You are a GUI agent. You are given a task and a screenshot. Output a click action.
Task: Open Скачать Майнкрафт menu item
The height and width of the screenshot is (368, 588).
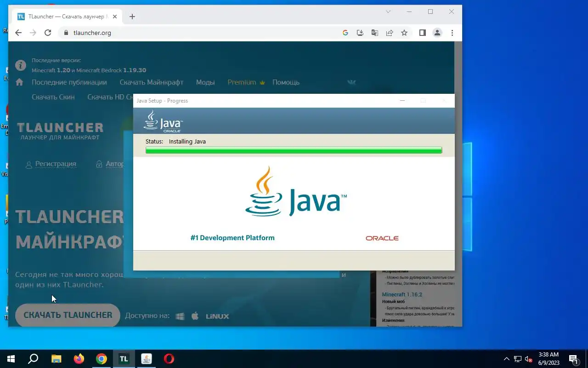(x=152, y=82)
